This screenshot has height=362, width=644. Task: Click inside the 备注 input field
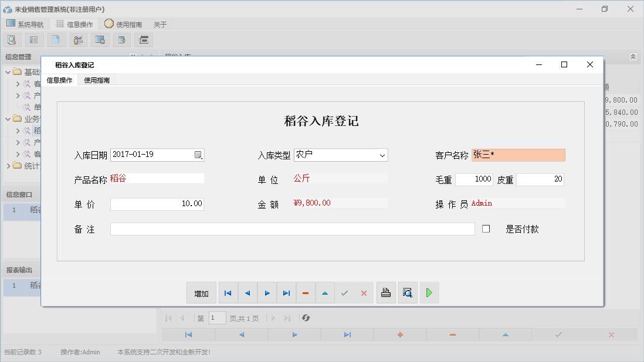[293, 229]
